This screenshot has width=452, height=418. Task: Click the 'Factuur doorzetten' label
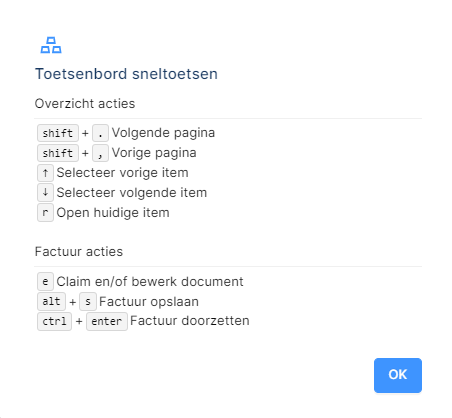click(x=190, y=321)
